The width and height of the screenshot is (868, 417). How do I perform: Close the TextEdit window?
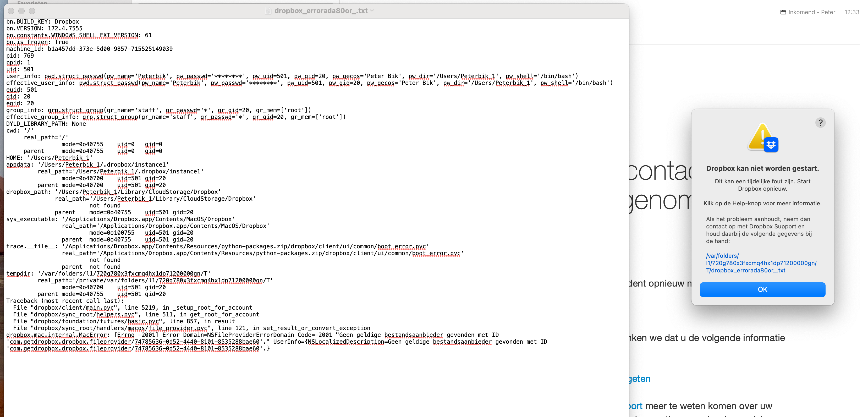[x=11, y=11]
